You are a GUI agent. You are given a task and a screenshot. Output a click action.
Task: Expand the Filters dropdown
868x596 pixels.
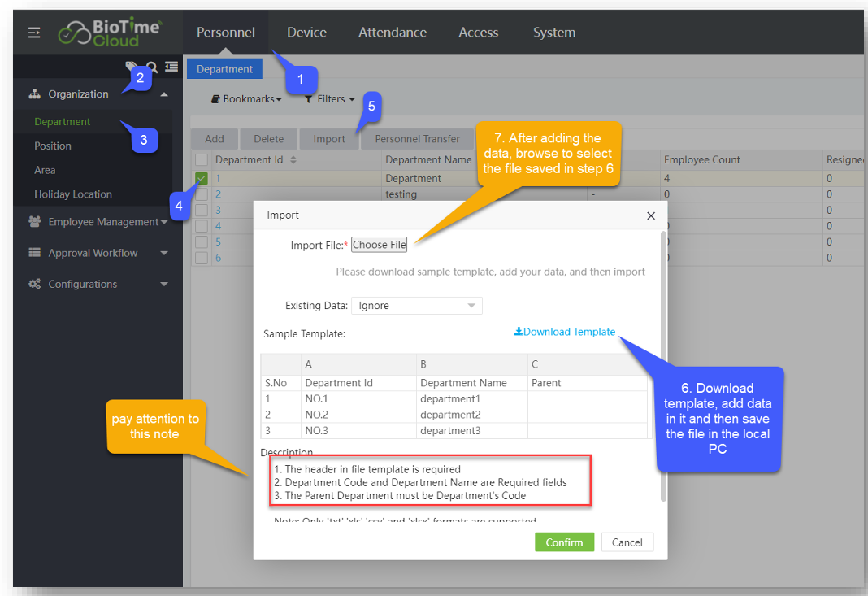(x=330, y=99)
